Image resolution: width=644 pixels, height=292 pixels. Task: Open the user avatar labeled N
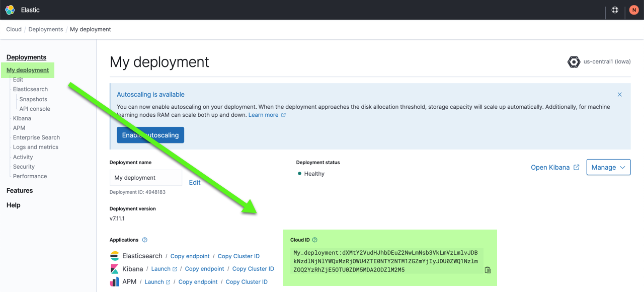coord(633,10)
